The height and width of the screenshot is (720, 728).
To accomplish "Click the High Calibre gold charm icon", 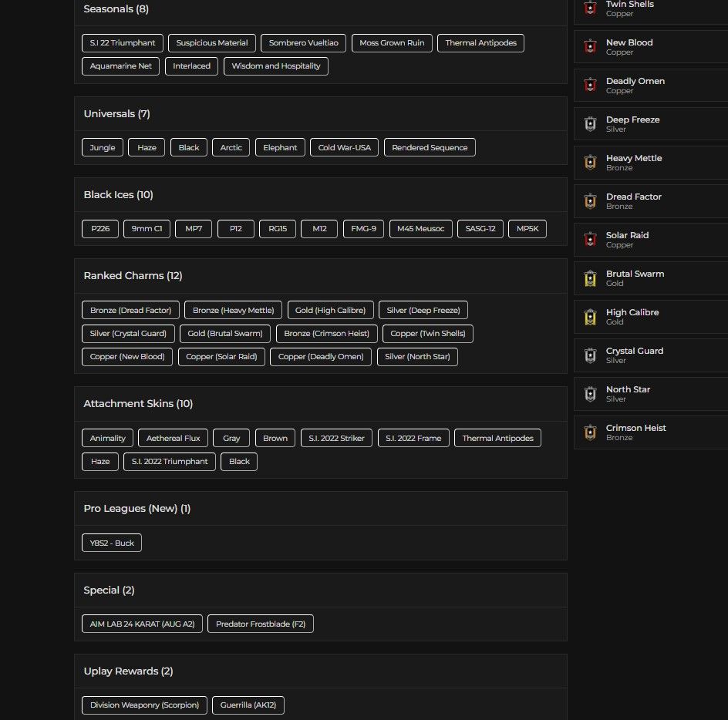I will 590,317.
